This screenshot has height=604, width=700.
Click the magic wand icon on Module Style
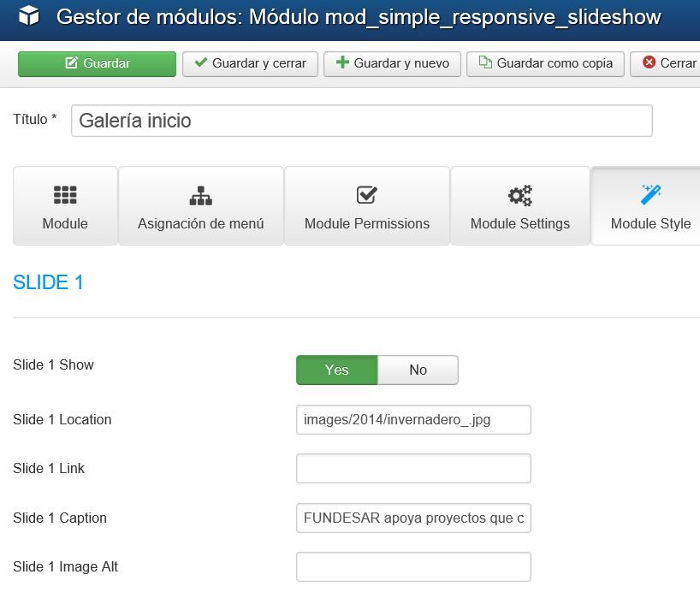651,195
